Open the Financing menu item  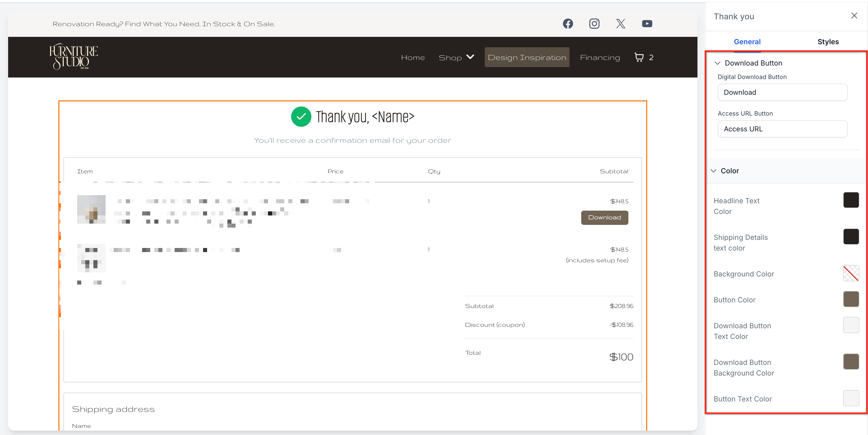[600, 57]
